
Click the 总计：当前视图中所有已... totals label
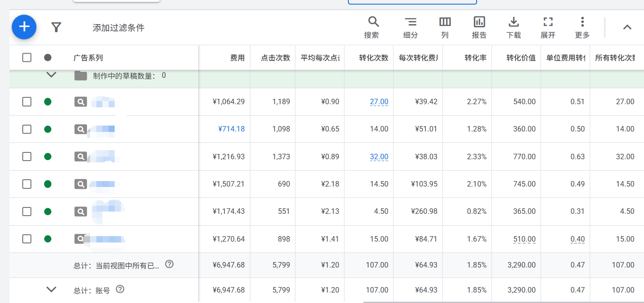click(x=116, y=265)
